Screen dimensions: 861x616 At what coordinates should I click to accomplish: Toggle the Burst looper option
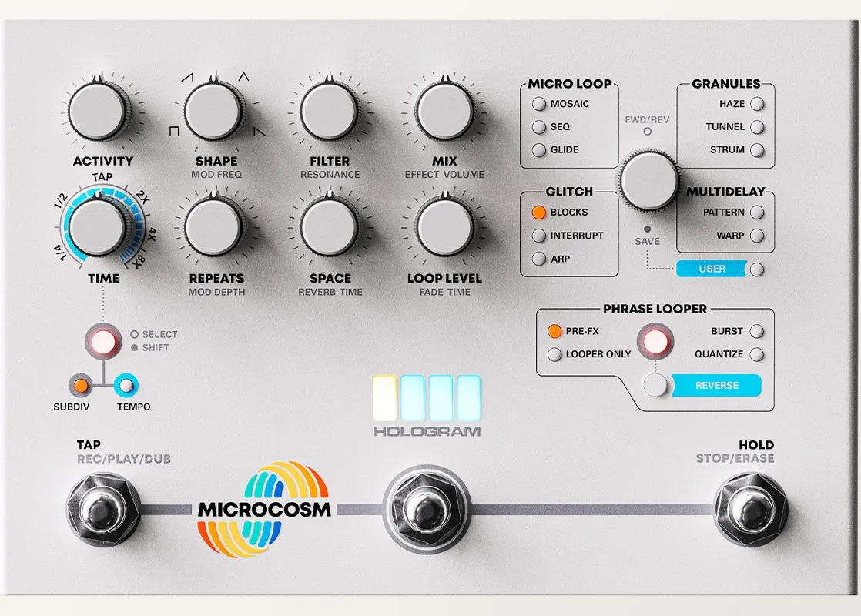coord(757,331)
